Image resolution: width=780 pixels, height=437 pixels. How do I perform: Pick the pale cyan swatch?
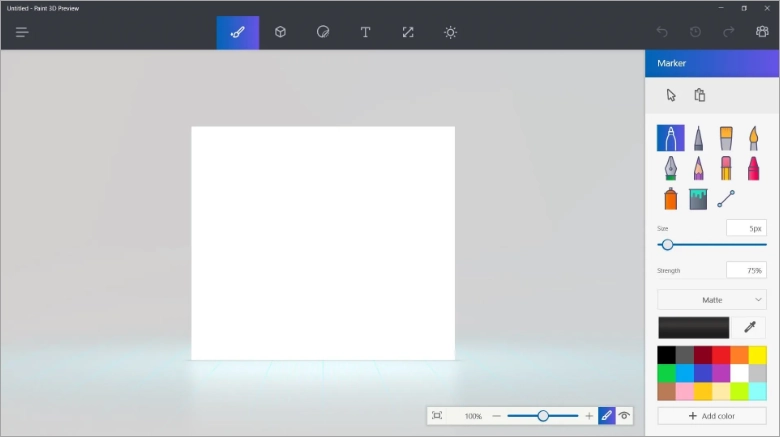pyautogui.click(x=758, y=391)
